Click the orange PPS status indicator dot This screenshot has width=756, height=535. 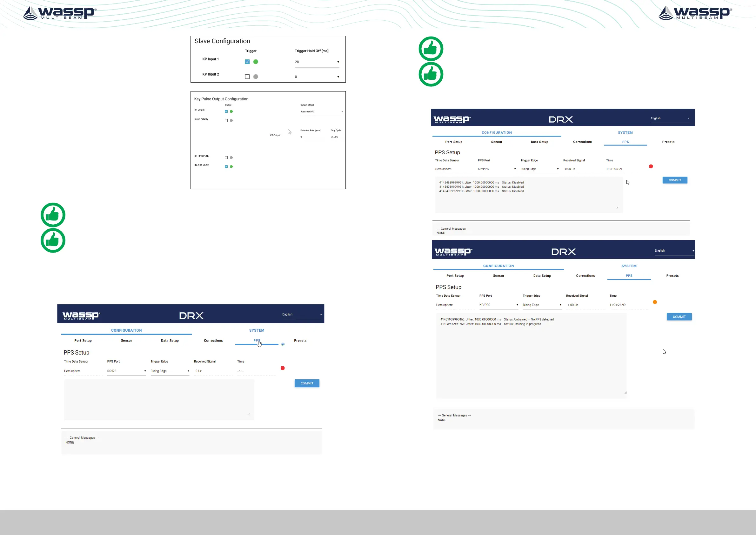(x=655, y=302)
